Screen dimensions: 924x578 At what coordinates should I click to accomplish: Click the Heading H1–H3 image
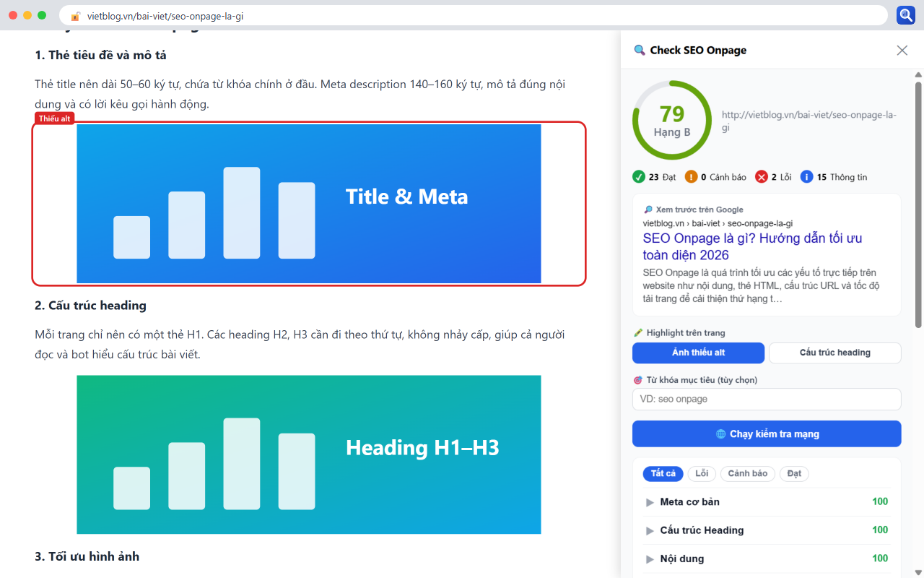point(309,454)
